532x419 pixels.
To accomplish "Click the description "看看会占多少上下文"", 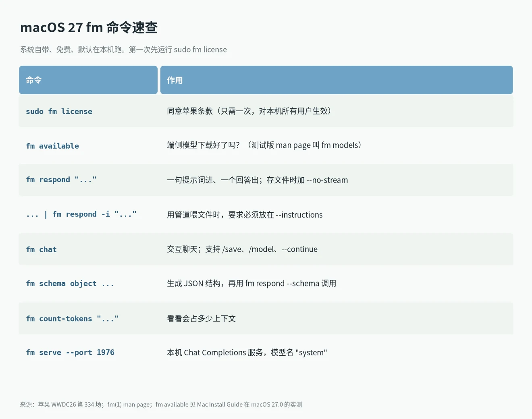I will pos(202,319).
